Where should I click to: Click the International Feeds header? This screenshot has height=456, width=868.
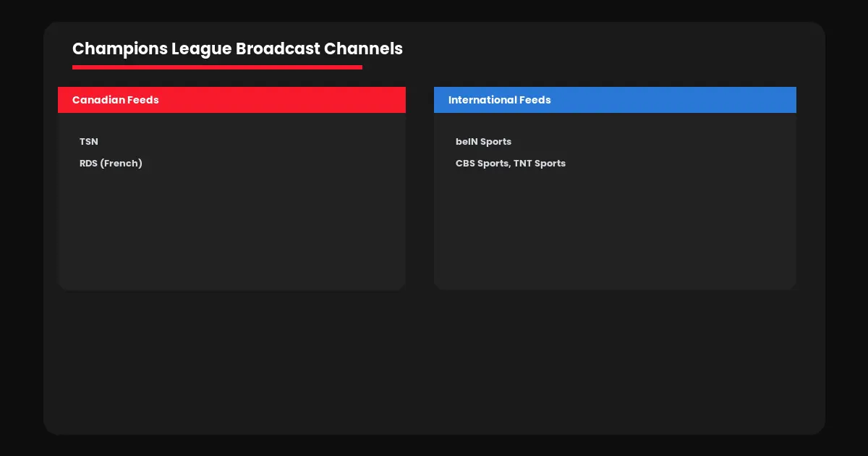pos(615,100)
